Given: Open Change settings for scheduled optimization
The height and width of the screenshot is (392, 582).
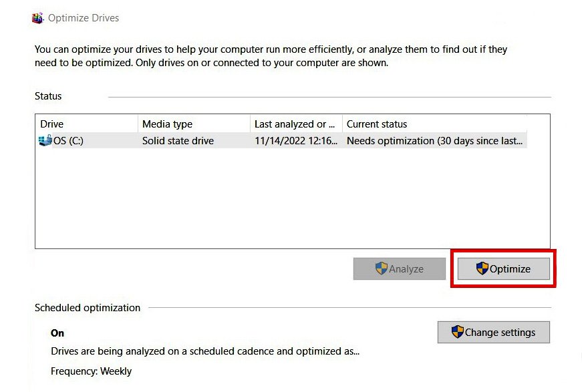Looking at the screenshot, I should point(493,333).
